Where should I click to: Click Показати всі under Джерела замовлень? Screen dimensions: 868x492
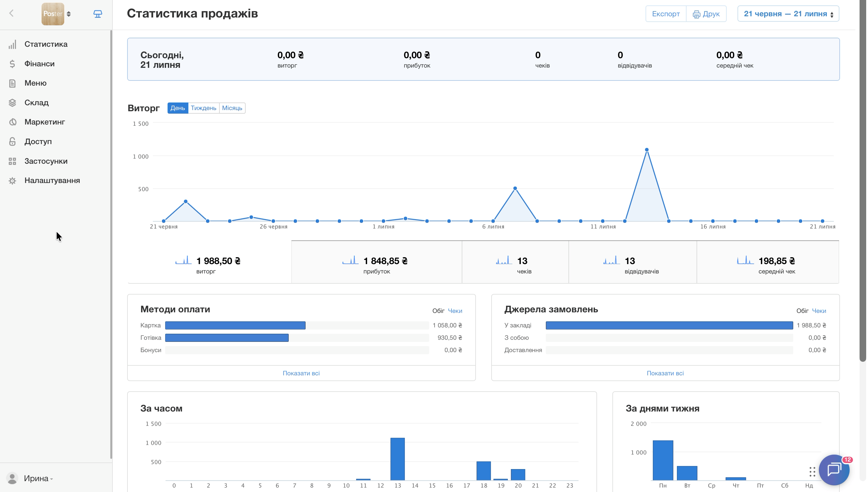click(665, 374)
